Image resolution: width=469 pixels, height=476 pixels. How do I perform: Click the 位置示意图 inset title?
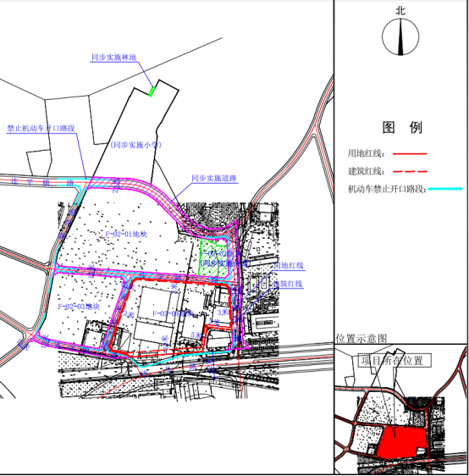click(361, 338)
